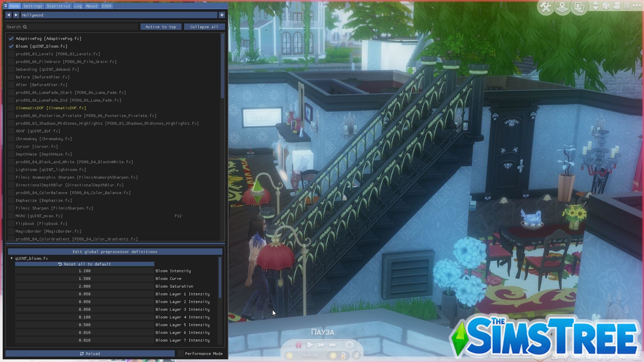
Task: Collapse the qUINT_bloom.fx section
Action: click(x=12, y=258)
